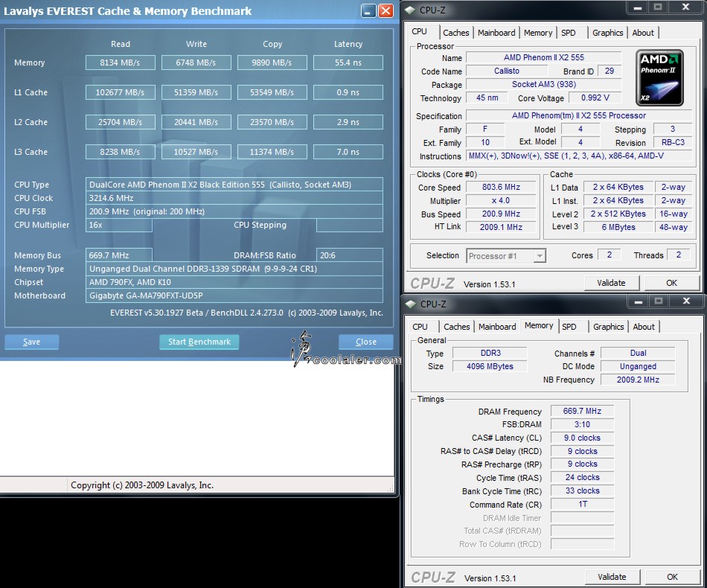Screen dimensions: 707x588
Task: Click the Core Speed value 803.6 MHz
Action: point(501,187)
